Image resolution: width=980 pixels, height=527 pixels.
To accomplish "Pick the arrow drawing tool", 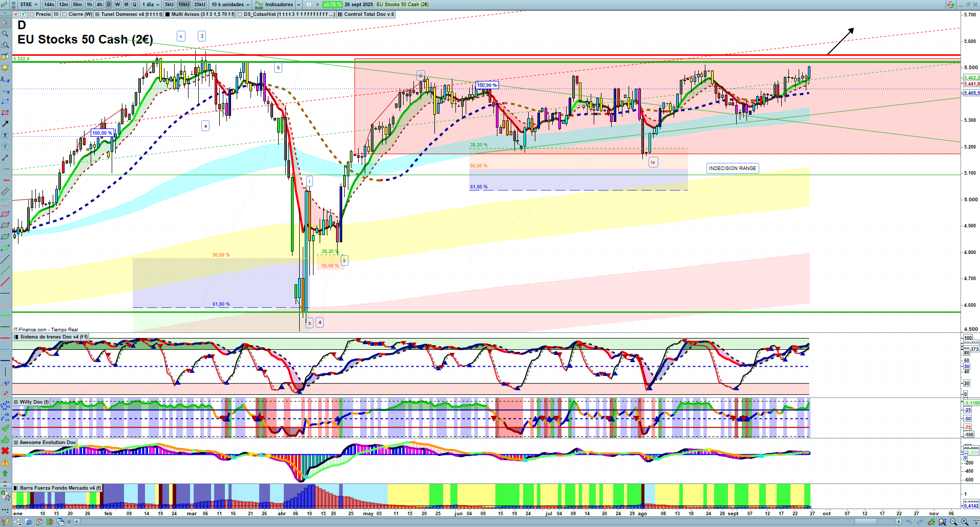I will coord(5,124).
